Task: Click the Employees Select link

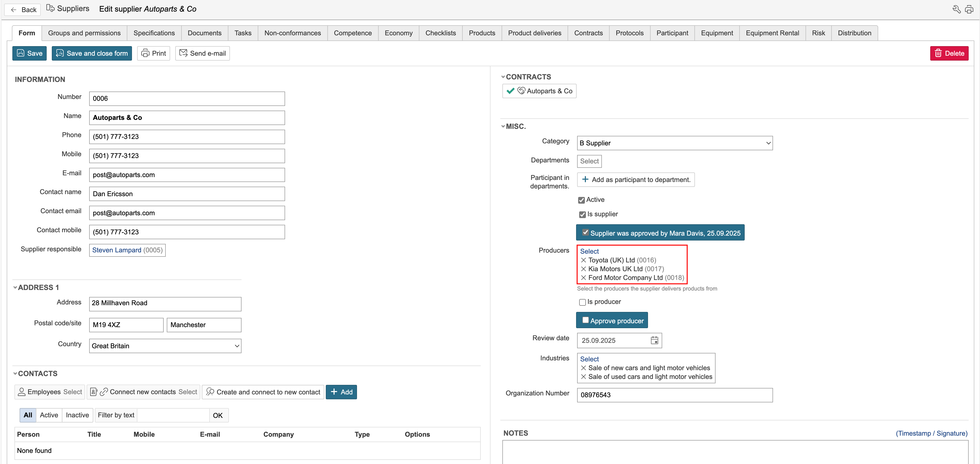Action: click(73, 392)
